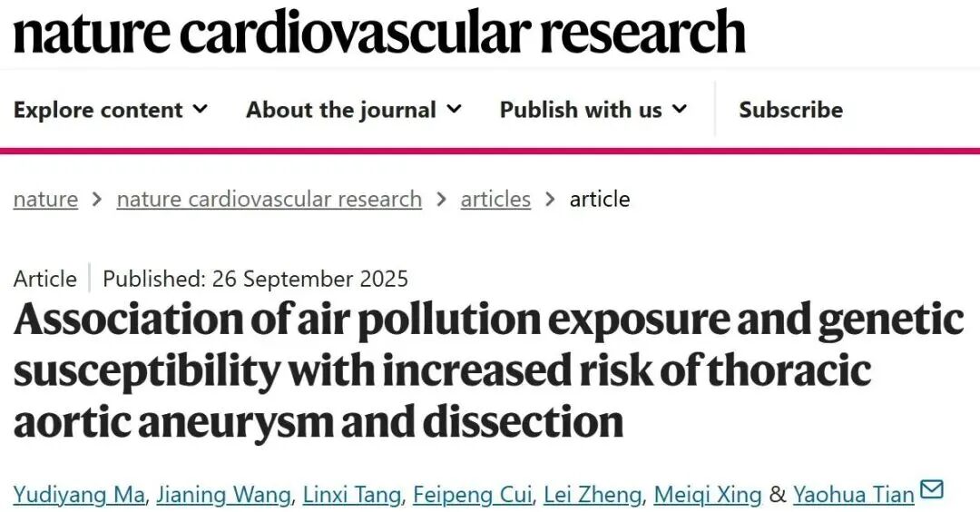The width and height of the screenshot is (980, 512).
Task: Expand the Publish with us chevron
Action: click(679, 110)
